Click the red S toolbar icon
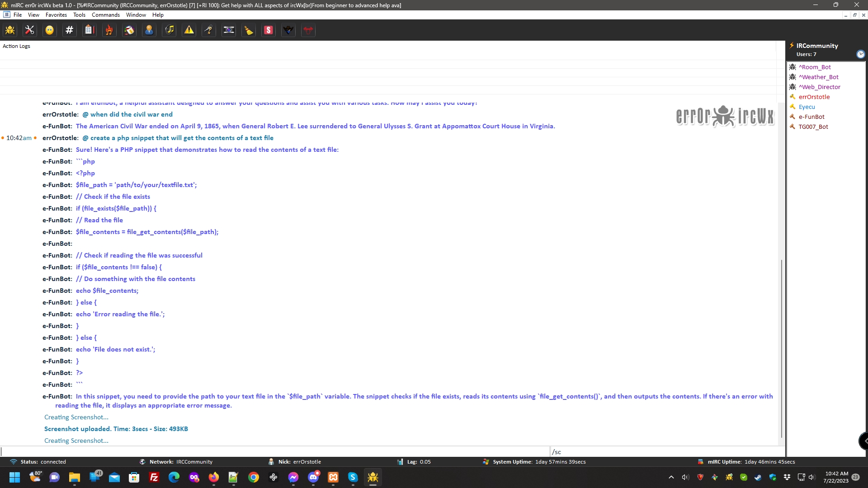 (x=269, y=30)
